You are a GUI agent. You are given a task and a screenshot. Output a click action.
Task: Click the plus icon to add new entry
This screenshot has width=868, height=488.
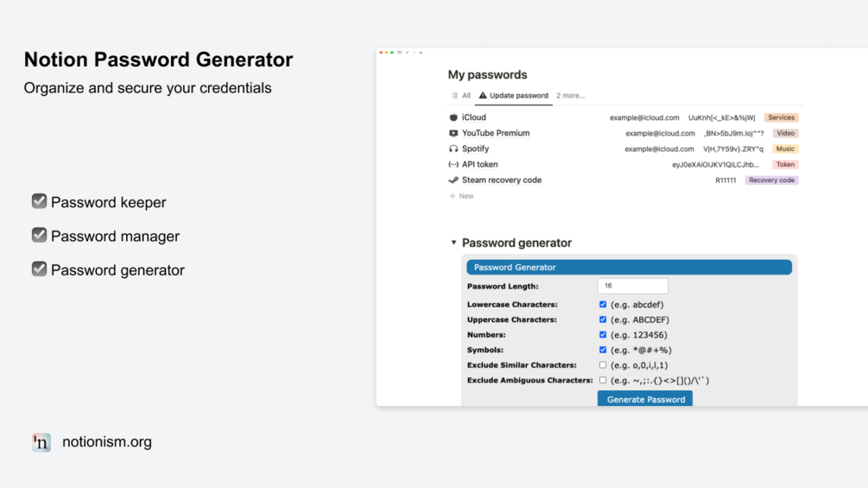[x=453, y=196]
